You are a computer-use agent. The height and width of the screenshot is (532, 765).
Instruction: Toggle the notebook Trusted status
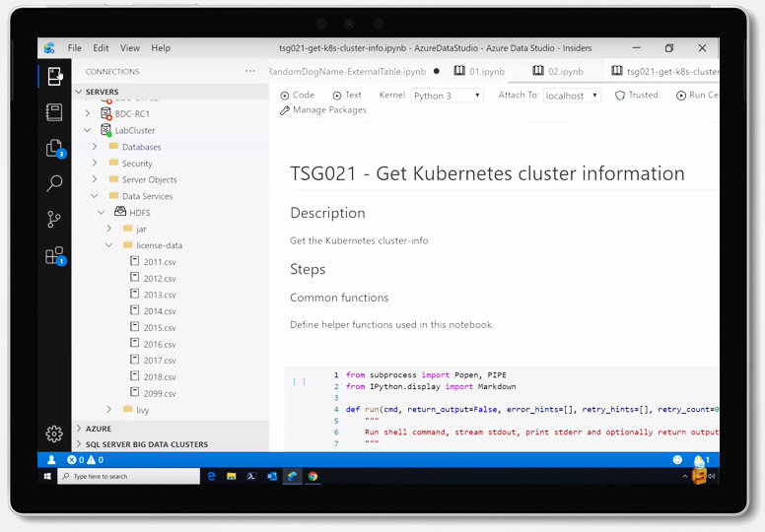[x=637, y=96]
